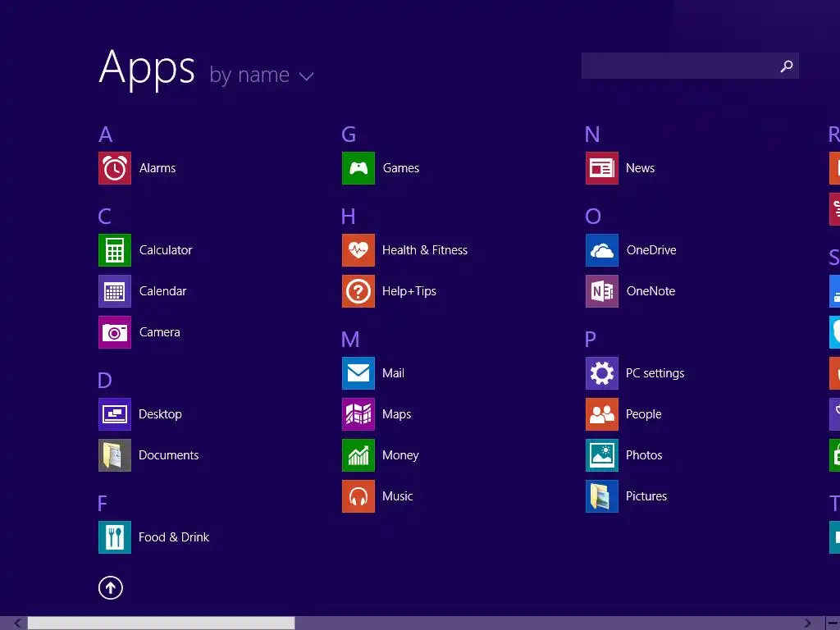Select the letter F group header
This screenshot has height=630, width=840.
pos(103,504)
